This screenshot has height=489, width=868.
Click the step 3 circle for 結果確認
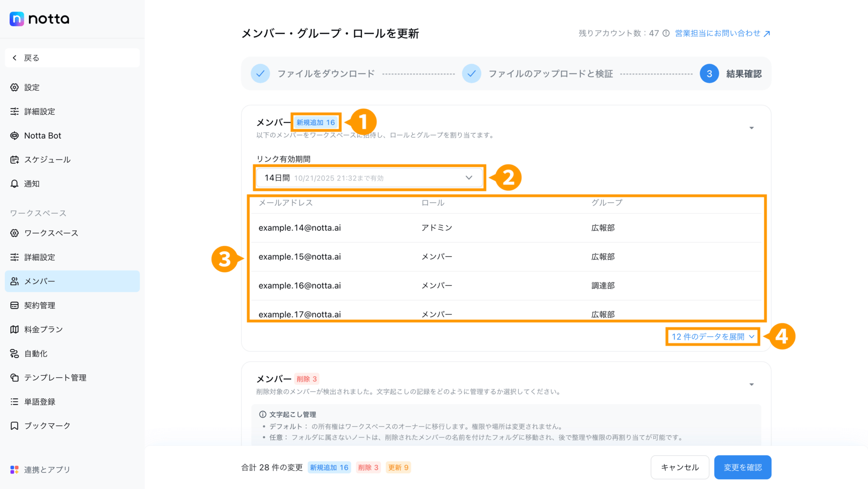[709, 74]
